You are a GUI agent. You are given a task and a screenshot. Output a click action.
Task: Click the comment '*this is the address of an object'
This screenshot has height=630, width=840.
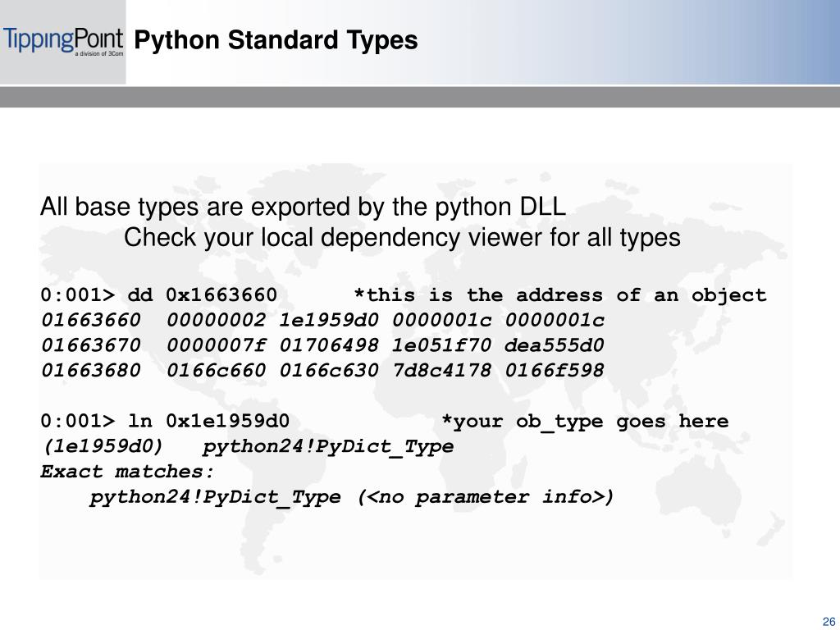(x=560, y=295)
